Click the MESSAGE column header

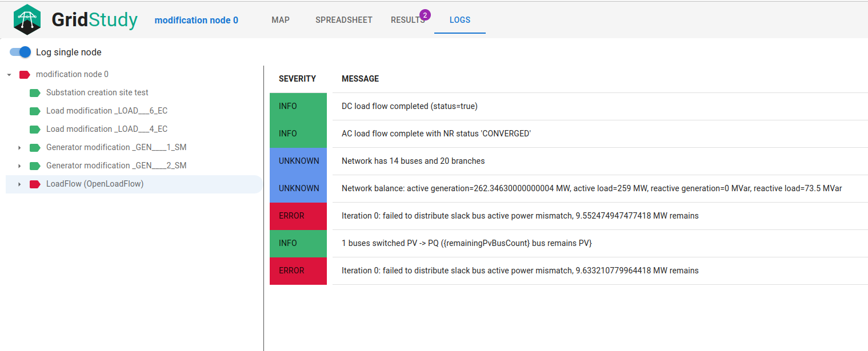pyautogui.click(x=360, y=79)
